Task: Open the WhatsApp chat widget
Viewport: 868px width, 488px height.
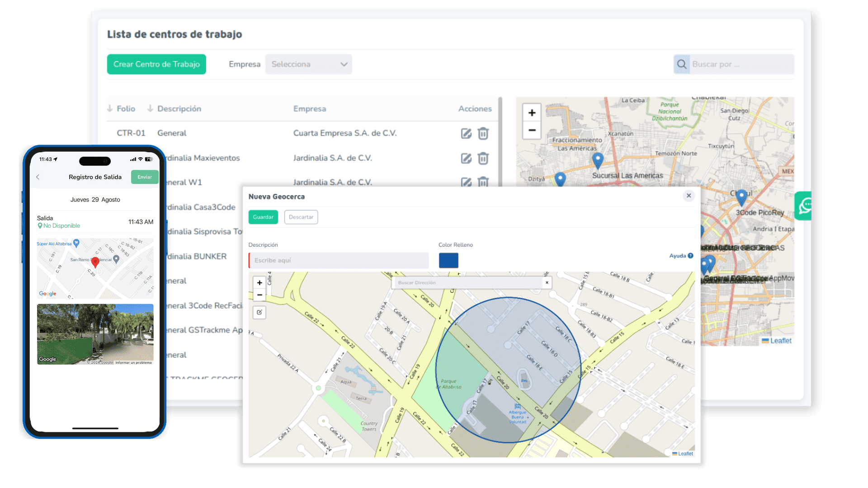Action: 805,206
